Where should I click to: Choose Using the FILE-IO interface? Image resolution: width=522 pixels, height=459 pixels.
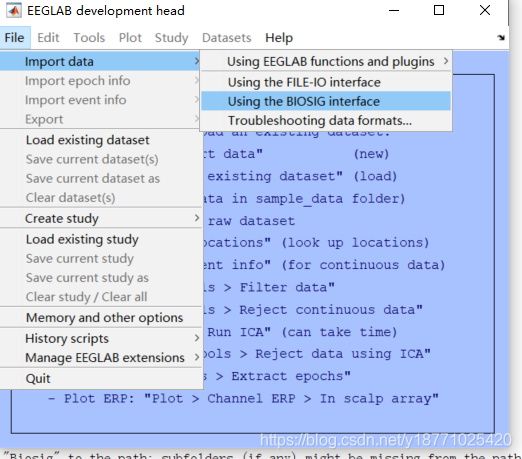coord(326,82)
